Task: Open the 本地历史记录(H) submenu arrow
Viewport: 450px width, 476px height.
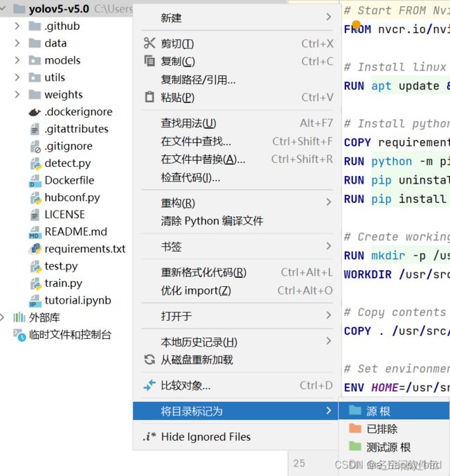Action: [329, 341]
